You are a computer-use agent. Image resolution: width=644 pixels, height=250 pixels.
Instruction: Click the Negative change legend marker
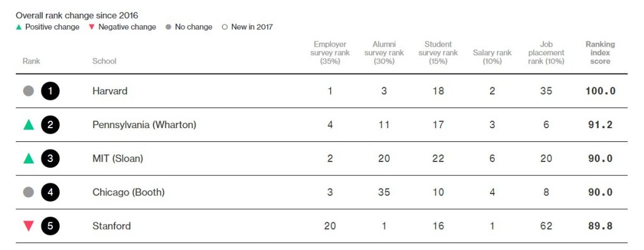(92, 27)
